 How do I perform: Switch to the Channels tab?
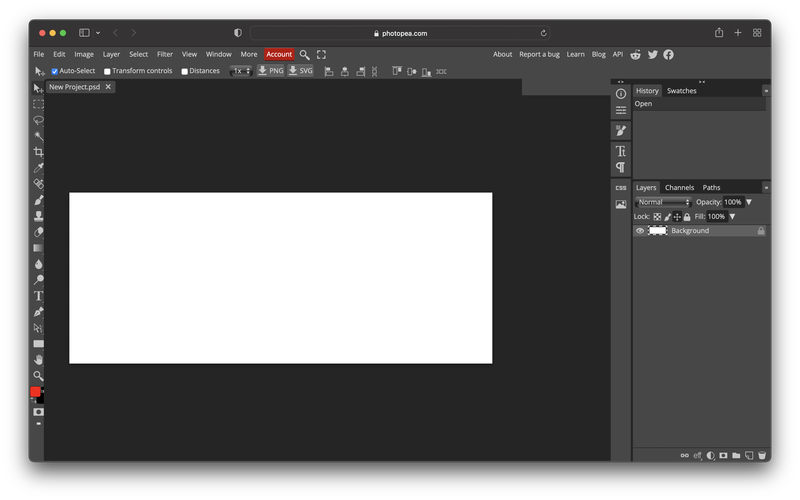[x=679, y=187]
